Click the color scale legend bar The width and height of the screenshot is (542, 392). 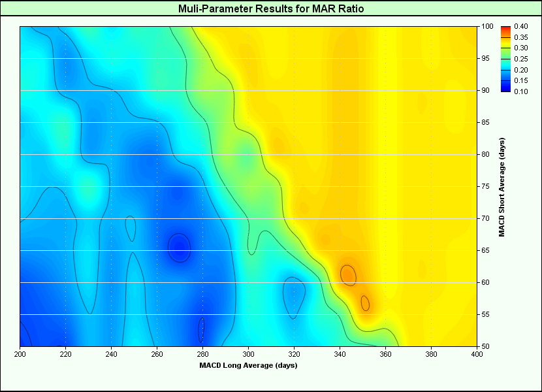click(505, 59)
